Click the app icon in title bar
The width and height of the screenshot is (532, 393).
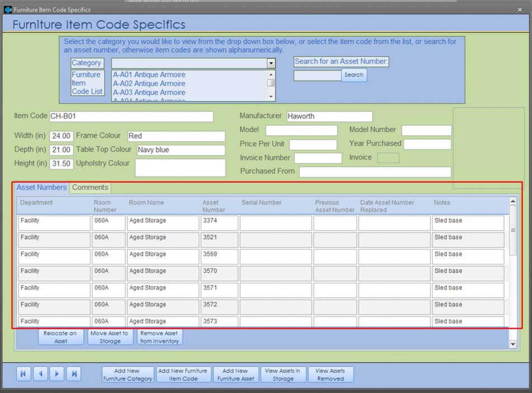point(7,10)
